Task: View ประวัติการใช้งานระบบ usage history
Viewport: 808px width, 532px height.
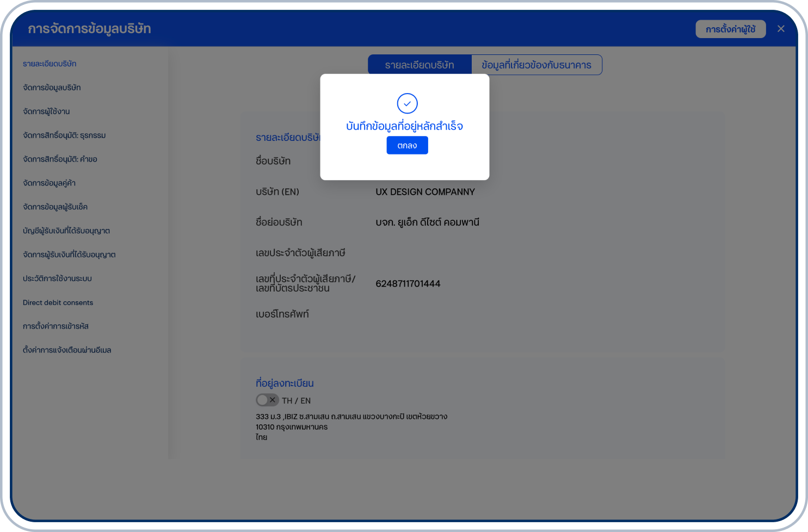Action: point(57,279)
